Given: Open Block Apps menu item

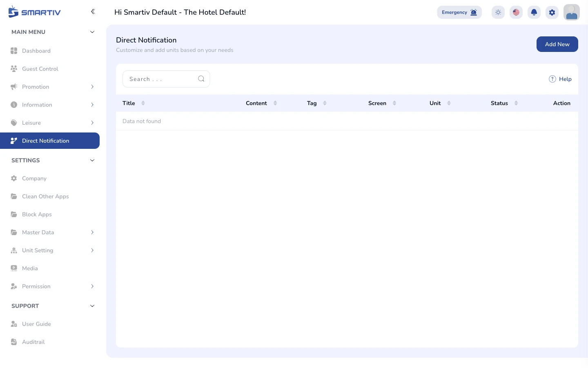Looking at the screenshot, I should pos(50,214).
